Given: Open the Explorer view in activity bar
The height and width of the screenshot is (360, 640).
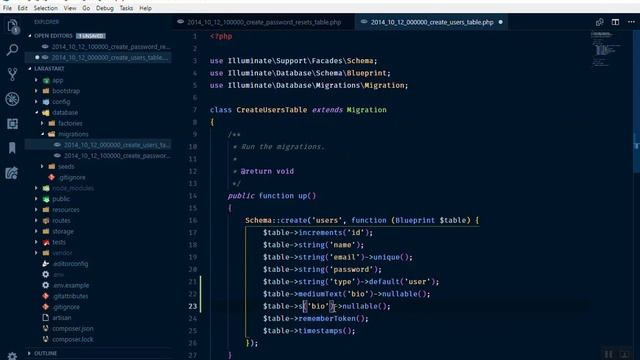Looking at the screenshot, I should click(x=12, y=27).
